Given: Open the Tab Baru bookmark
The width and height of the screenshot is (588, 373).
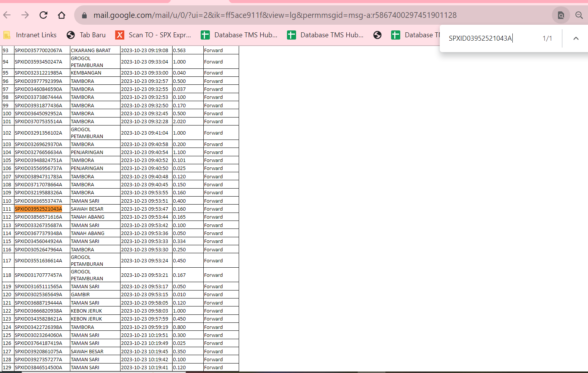Looking at the screenshot, I should [x=86, y=35].
